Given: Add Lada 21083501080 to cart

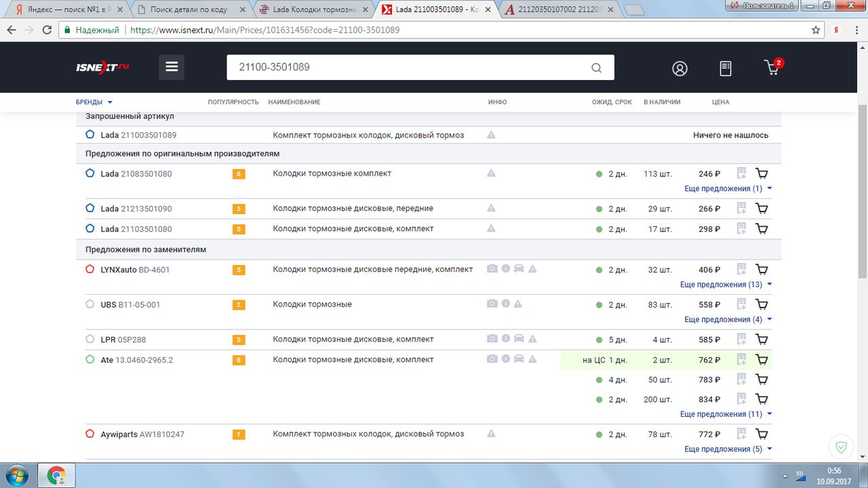Looking at the screenshot, I should pos(762,174).
